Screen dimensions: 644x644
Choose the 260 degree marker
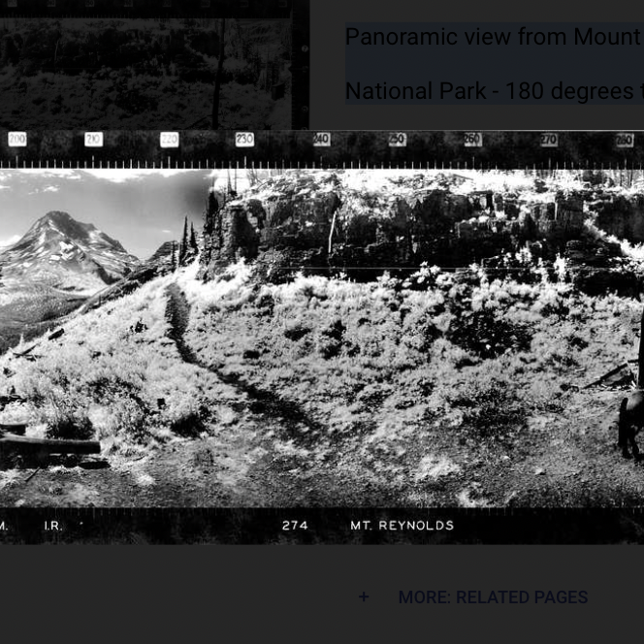point(472,140)
